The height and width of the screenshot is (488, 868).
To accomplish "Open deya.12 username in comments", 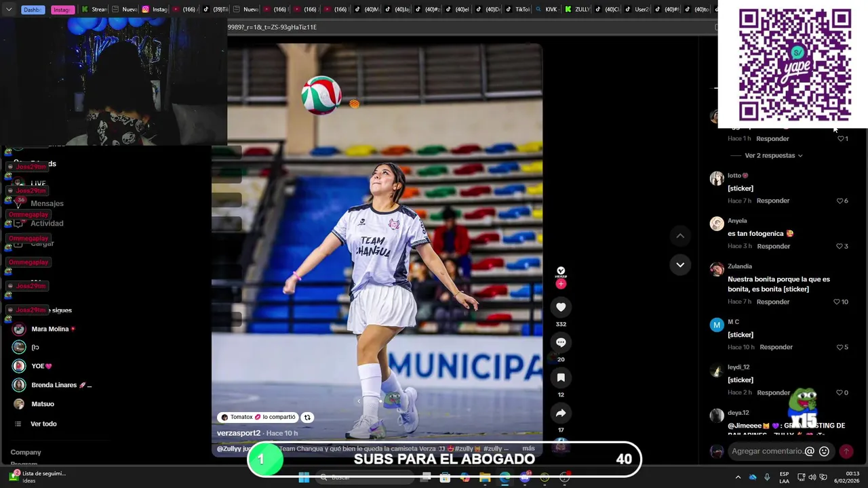I will pyautogui.click(x=738, y=413).
